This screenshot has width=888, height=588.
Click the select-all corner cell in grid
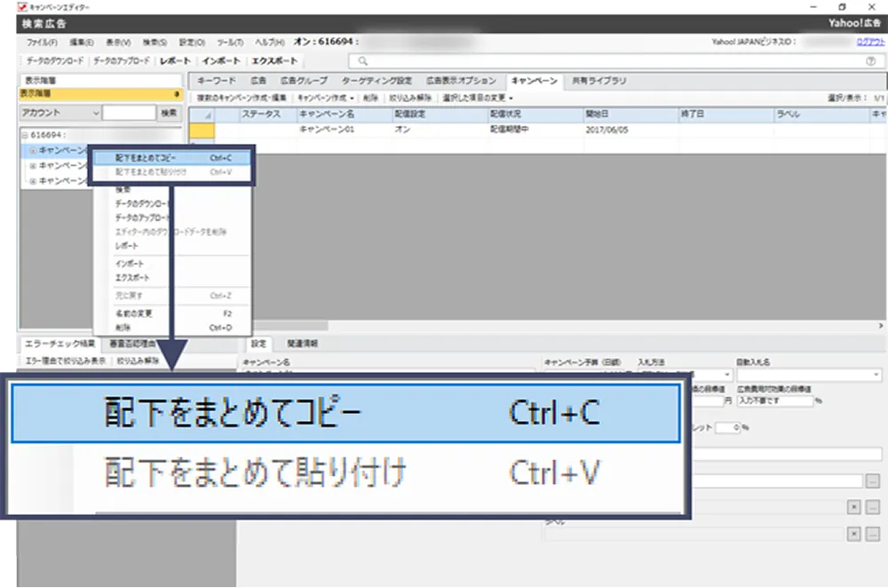click(x=201, y=115)
